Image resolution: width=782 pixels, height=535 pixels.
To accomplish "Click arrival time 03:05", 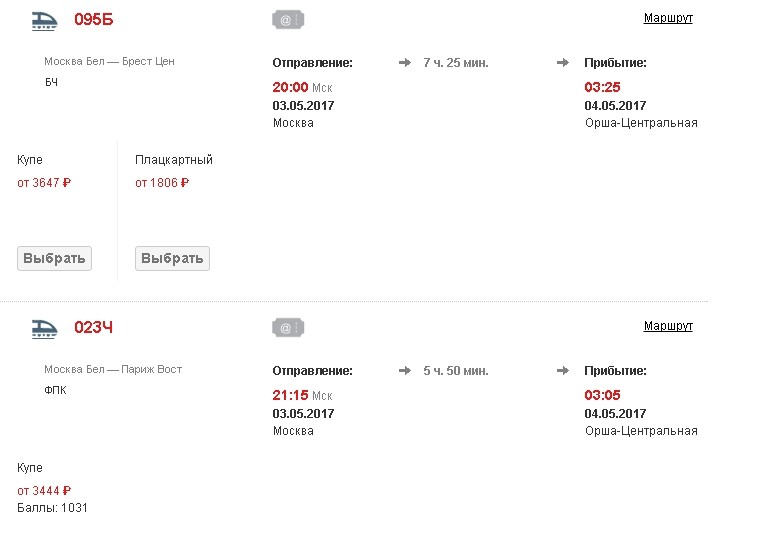I will click(x=602, y=395).
